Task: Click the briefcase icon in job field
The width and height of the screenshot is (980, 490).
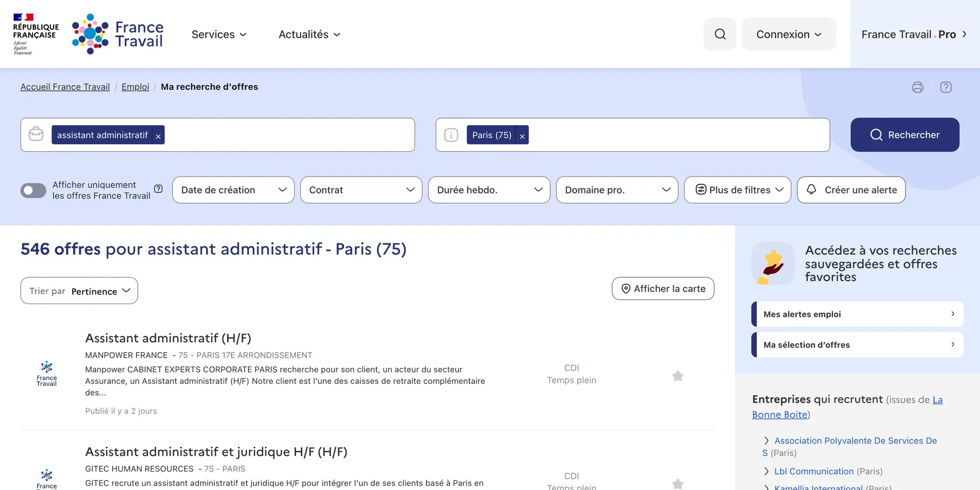Action: click(x=36, y=134)
